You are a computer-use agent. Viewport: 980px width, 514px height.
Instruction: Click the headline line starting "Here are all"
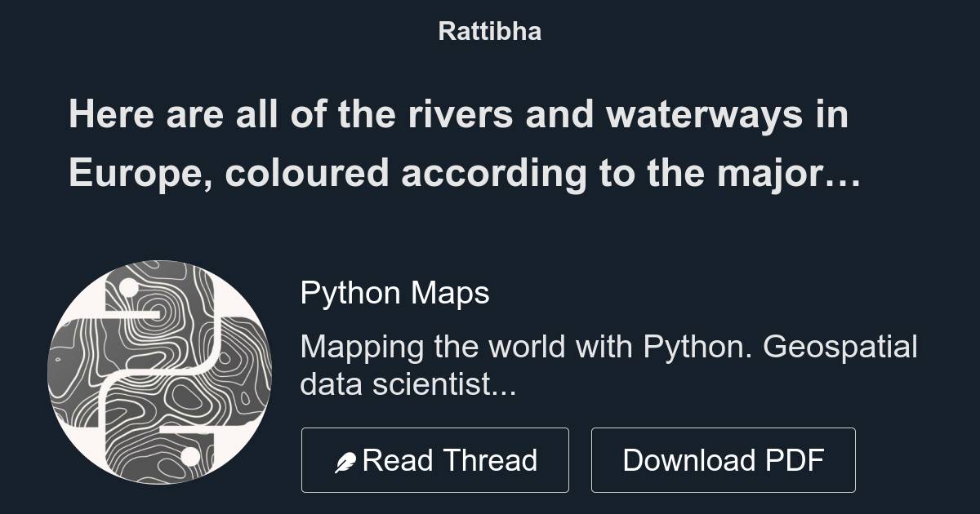[458, 115]
